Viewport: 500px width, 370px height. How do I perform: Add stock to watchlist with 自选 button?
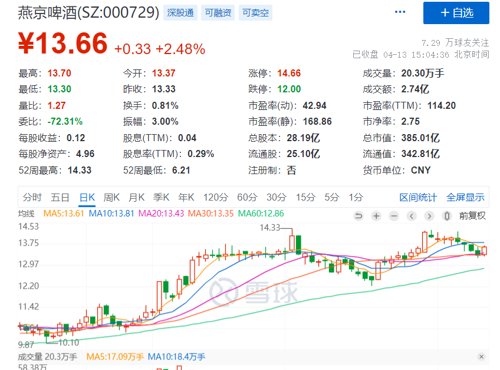(456, 13)
